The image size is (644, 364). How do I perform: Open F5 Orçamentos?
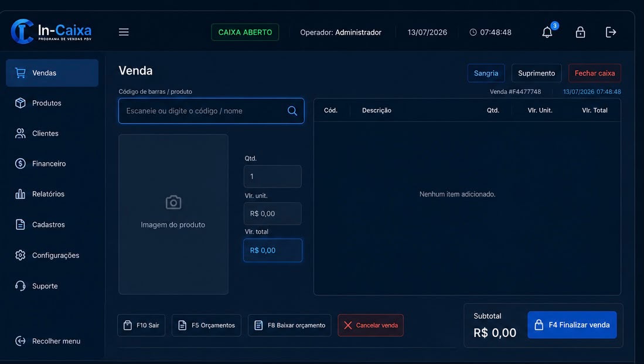207,325
